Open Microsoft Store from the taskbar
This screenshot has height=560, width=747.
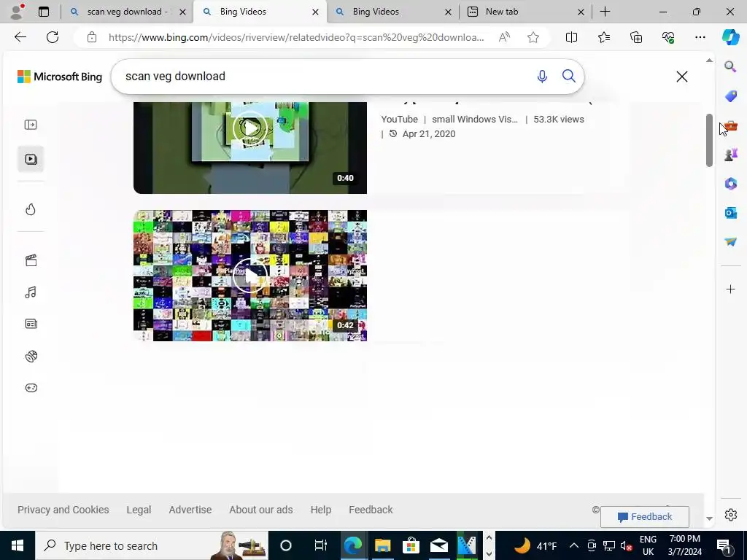(411, 545)
